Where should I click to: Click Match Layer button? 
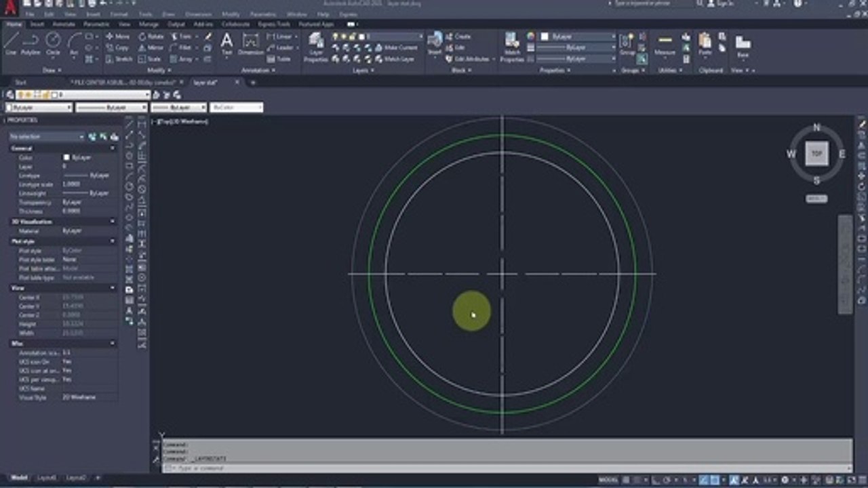(395, 59)
